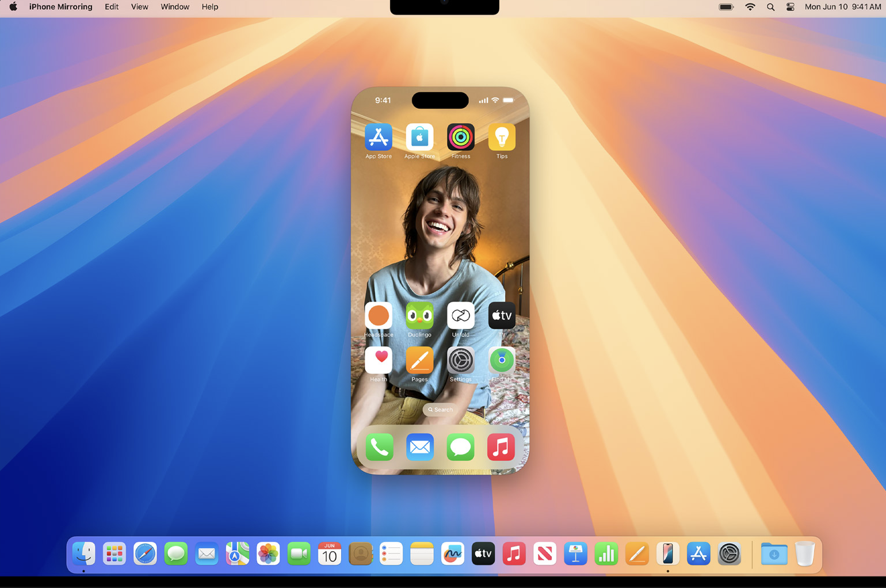Screen dimensions: 886x588
Task: Open the Unfold app on iPhone
Action: coord(461,315)
